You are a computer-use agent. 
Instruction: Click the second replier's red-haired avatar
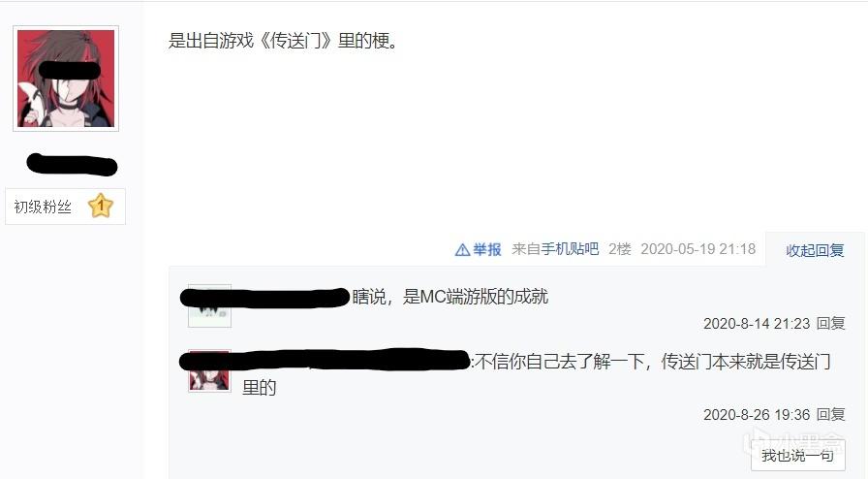pos(210,371)
